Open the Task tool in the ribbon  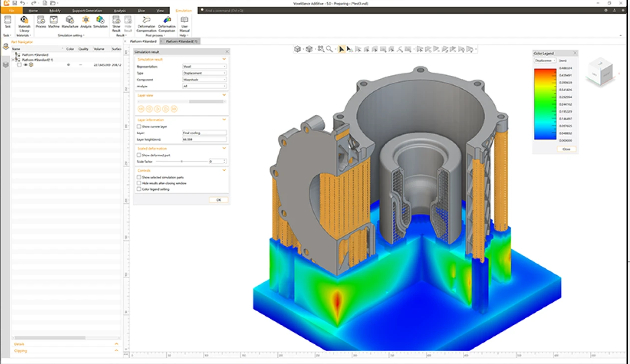tap(7, 22)
